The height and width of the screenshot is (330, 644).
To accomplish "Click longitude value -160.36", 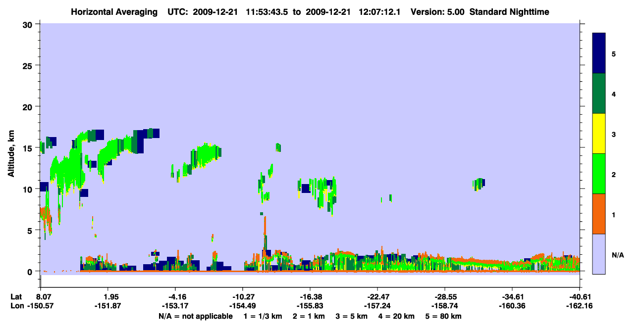I will point(512,306).
